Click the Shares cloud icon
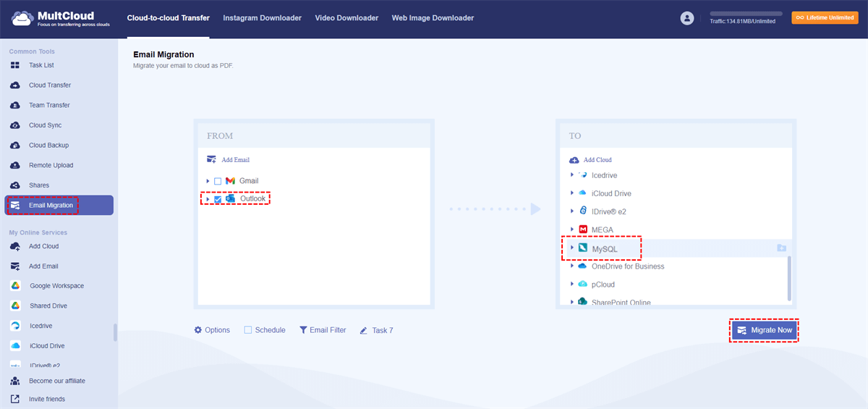 (15, 185)
